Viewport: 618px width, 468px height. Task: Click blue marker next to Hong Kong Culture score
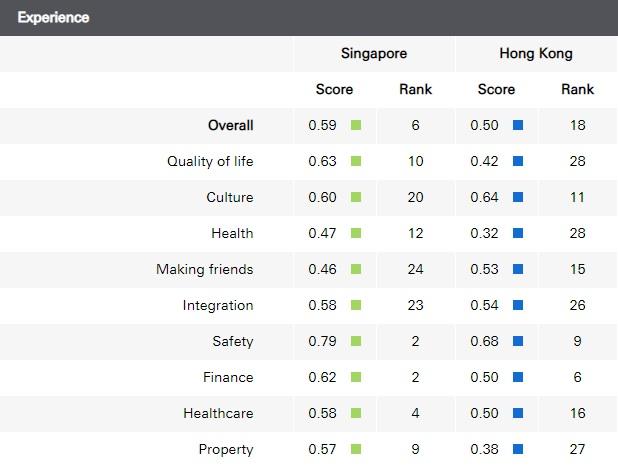[x=517, y=198]
